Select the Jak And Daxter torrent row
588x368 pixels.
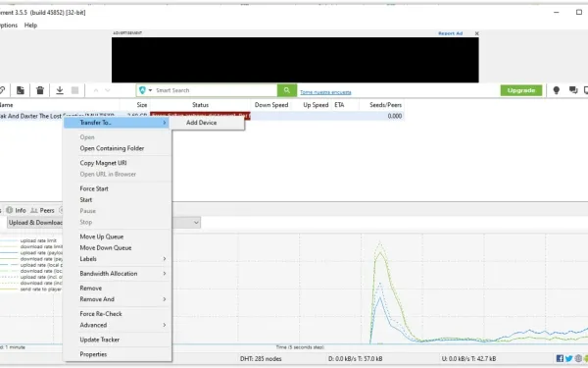(x=202, y=116)
